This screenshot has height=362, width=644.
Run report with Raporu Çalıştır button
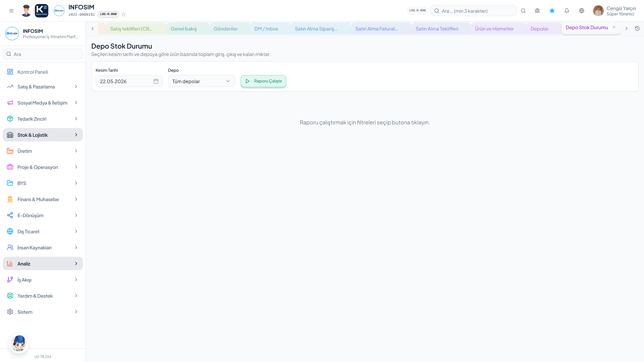(263, 81)
